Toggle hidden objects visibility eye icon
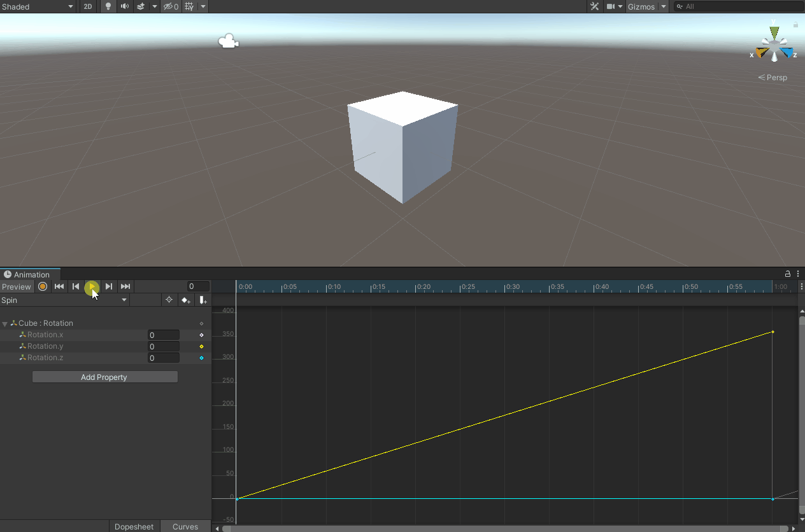This screenshot has width=805, height=532. pyautogui.click(x=171, y=6)
